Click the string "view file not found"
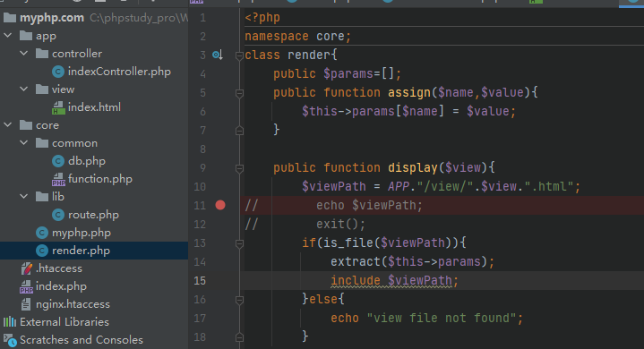The width and height of the screenshot is (644, 349). click(441, 319)
